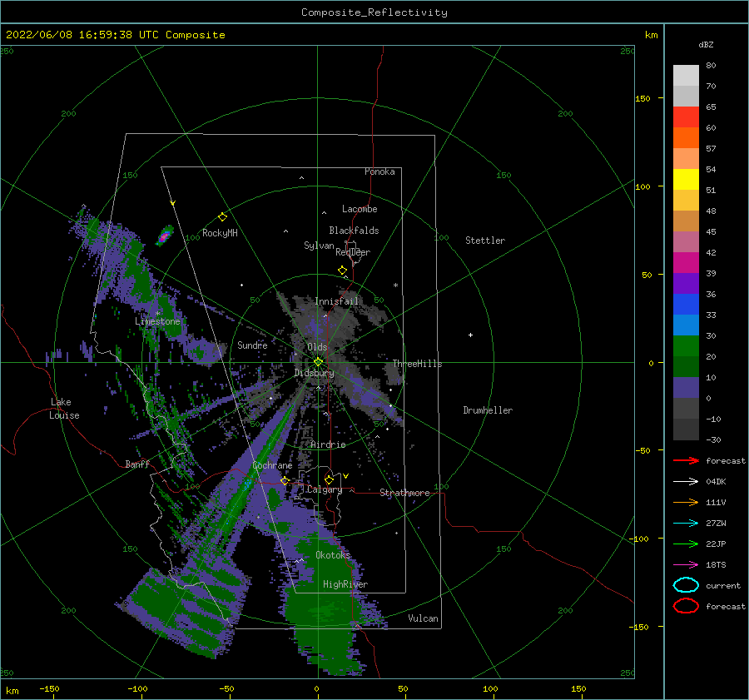
Task: Click the Blackfalds label
Action: 354,231
